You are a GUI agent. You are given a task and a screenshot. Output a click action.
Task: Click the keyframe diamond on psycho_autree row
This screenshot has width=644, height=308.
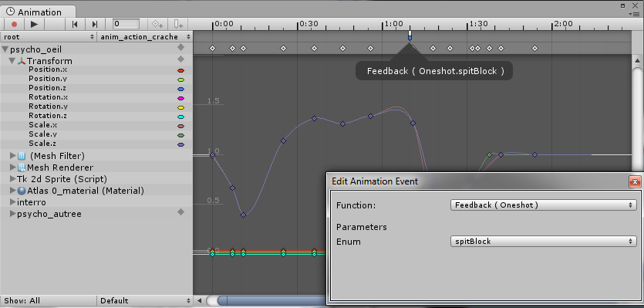pos(180,212)
